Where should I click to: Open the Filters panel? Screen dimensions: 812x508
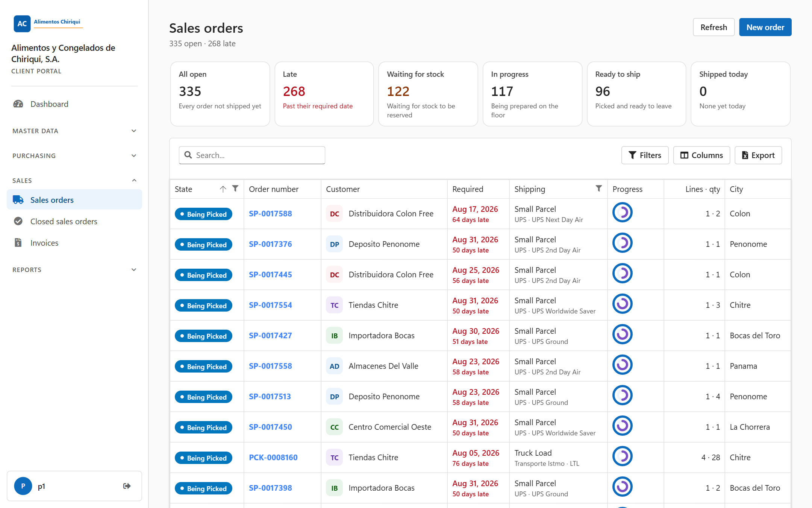645,155
